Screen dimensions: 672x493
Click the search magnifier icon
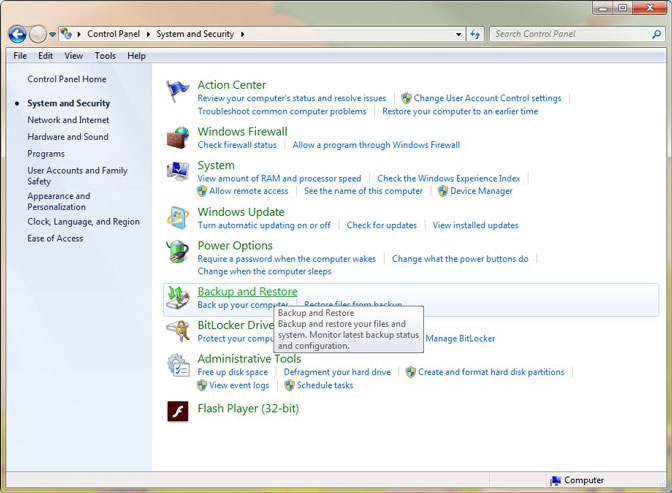[656, 34]
